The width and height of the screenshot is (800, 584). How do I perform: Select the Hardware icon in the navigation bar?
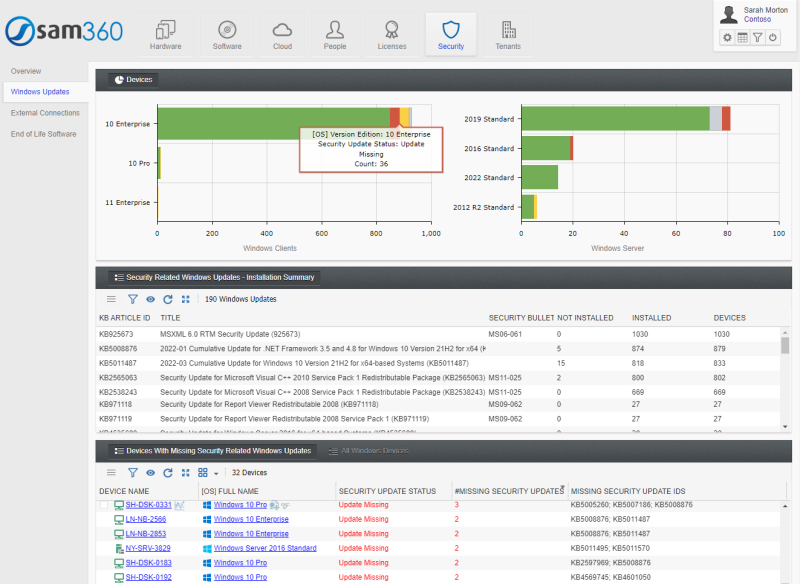(x=165, y=33)
